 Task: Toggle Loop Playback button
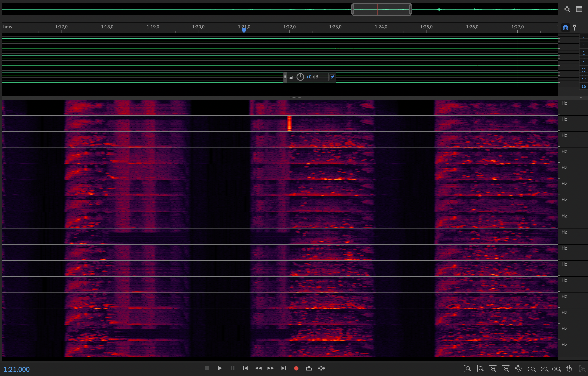[x=309, y=368]
